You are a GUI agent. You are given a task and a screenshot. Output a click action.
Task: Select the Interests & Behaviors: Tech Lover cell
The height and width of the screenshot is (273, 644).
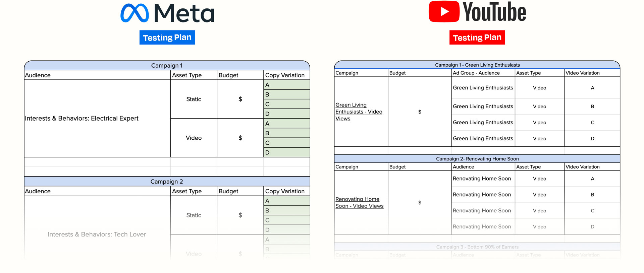97,234
